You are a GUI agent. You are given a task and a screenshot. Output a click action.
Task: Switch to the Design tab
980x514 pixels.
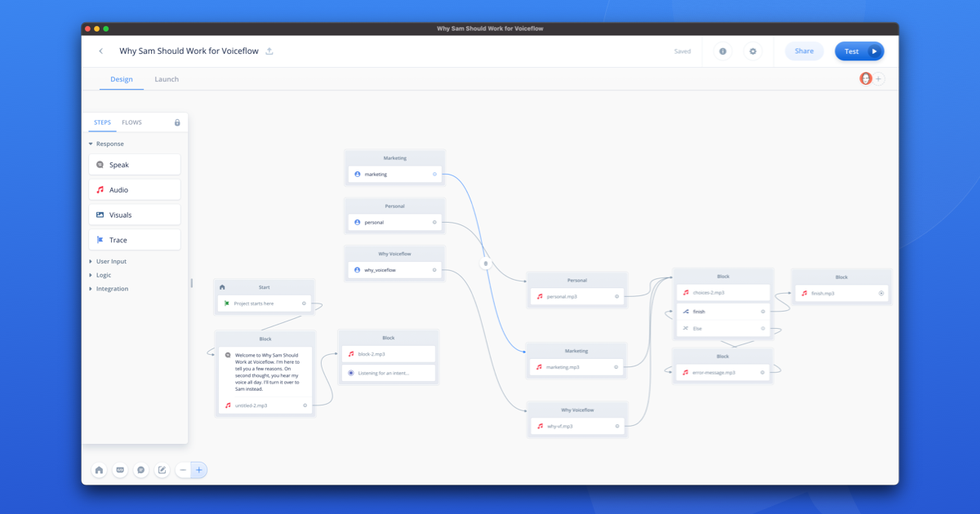coord(122,79)
